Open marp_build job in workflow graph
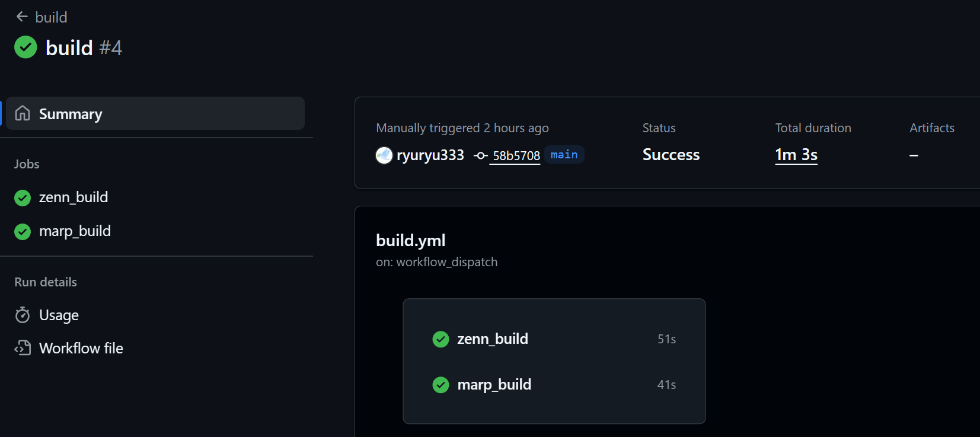 [494, 384]
